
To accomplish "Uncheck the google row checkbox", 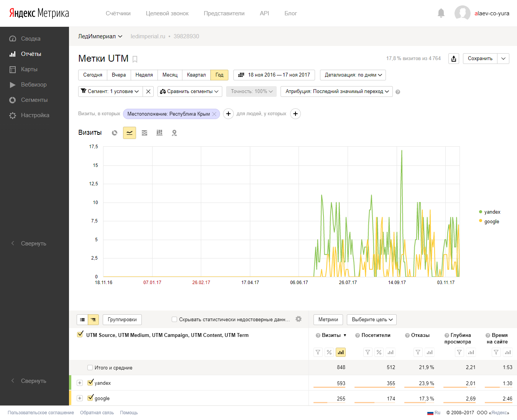I will 90,397.
